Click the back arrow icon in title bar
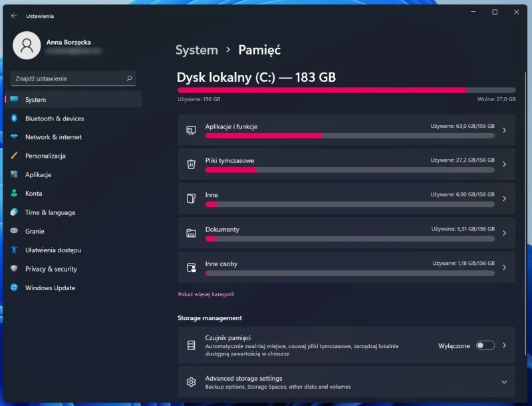The height and width of the screenshot is (406, 532). point(14,16)
